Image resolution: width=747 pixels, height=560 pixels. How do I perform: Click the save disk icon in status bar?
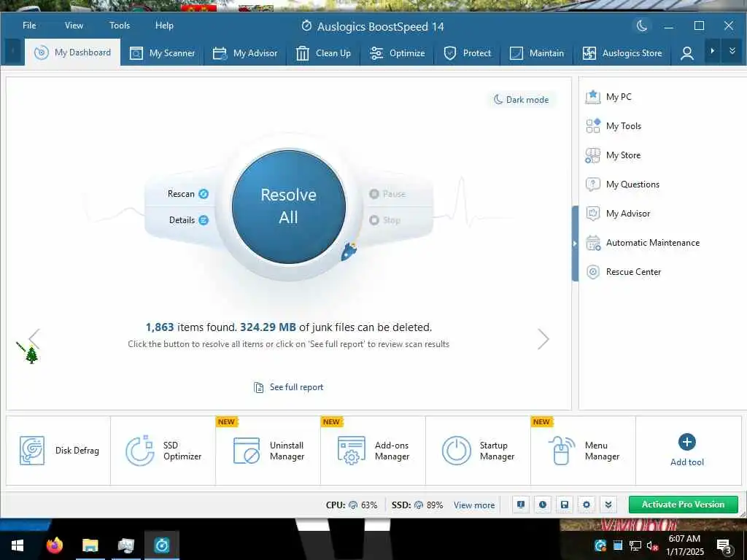pos(565,505)
